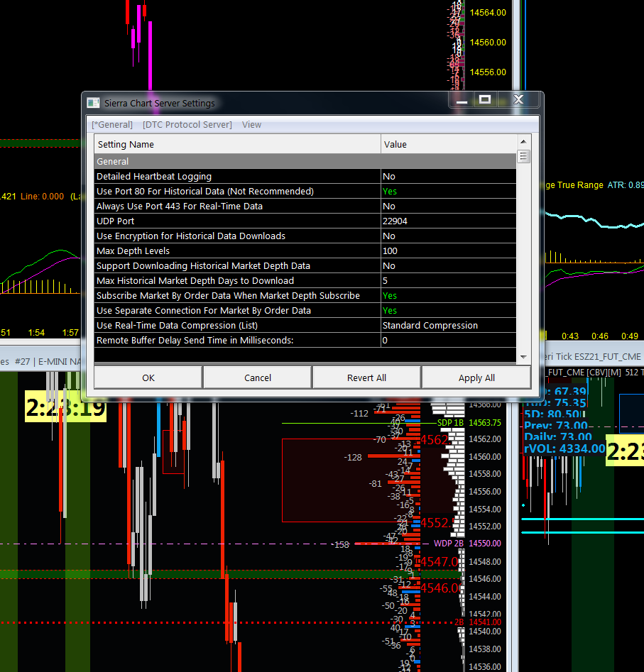
Task: Toggle Support Downloading Historical Market Depth Data value
Action: [x=448, y=265]
